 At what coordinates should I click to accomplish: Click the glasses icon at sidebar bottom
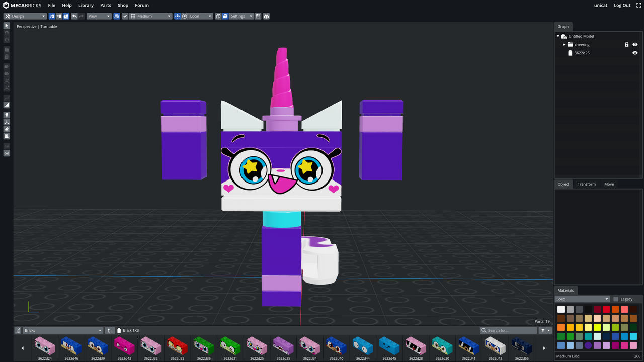[7, 153]
